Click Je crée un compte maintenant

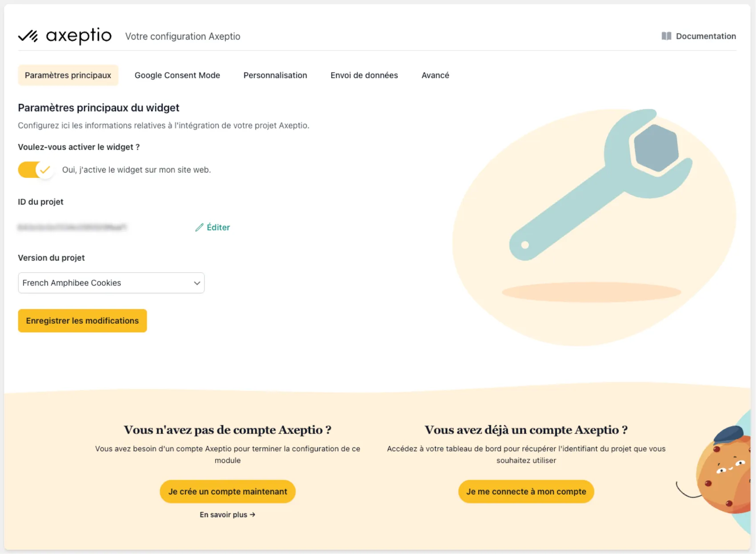[228, 491]
